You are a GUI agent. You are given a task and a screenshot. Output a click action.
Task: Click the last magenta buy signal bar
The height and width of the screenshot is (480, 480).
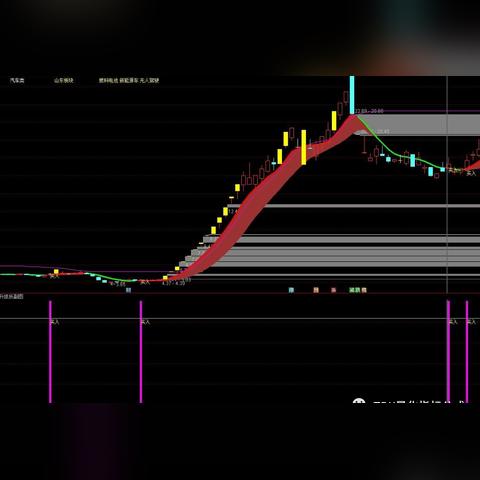point(467,352)
